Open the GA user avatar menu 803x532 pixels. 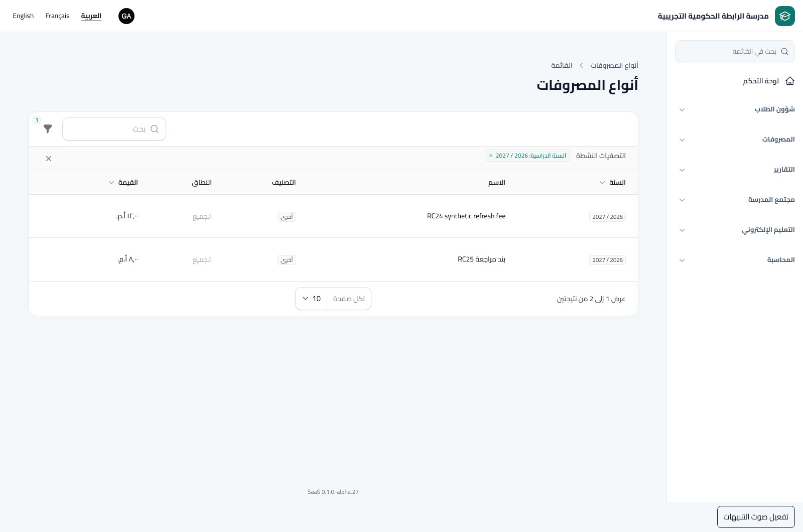[x=126, y=16]
